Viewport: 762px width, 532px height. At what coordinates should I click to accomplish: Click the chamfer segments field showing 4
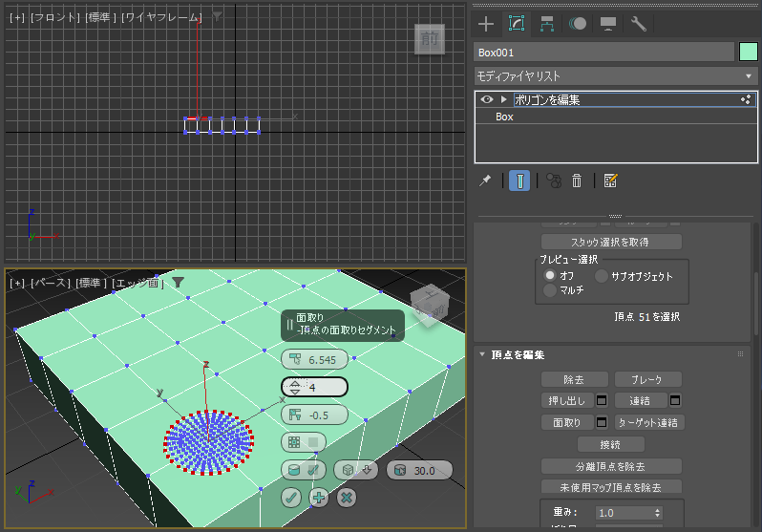pos(314,388)
